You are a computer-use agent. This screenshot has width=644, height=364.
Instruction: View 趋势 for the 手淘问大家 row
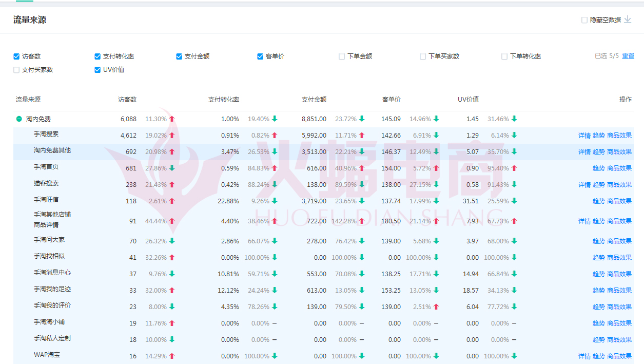pos(599,241)
